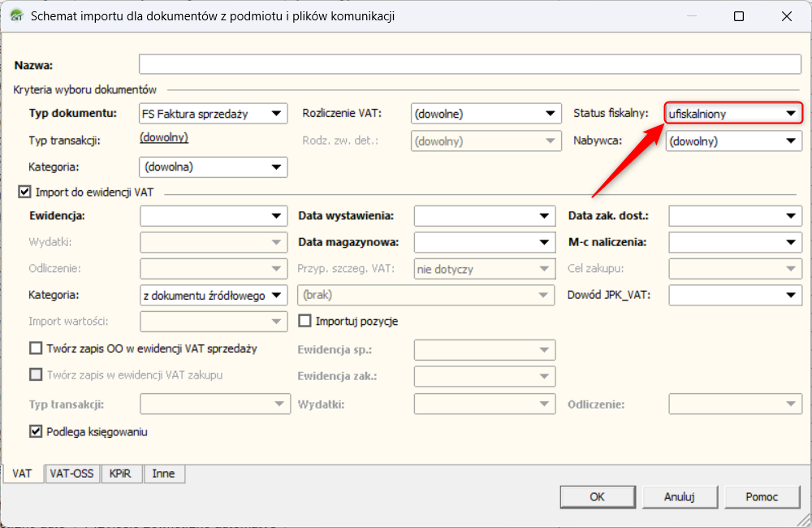Click into the Nazwa text field
812x528 pixels.
coord(469,65)
